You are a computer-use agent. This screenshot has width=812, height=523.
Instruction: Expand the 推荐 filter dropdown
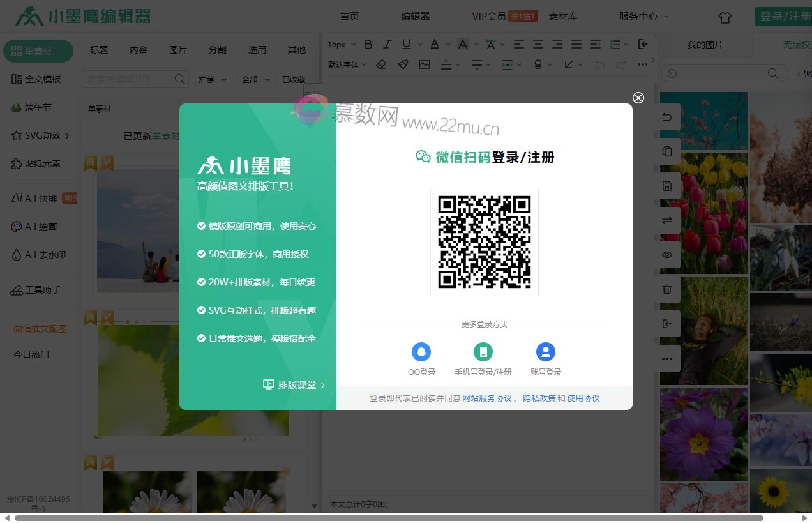(213, 79)
